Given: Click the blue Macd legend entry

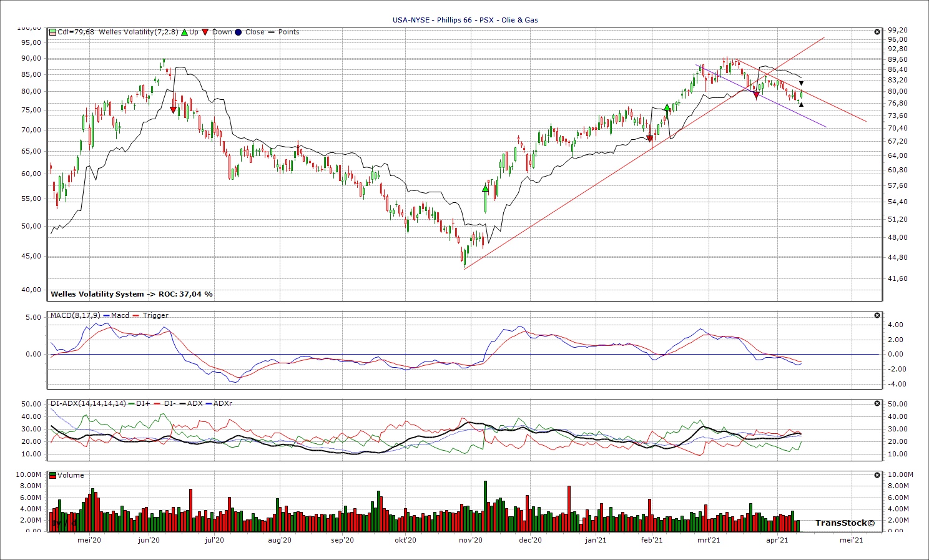Looking at the screenshot, I should click(116, 315).
